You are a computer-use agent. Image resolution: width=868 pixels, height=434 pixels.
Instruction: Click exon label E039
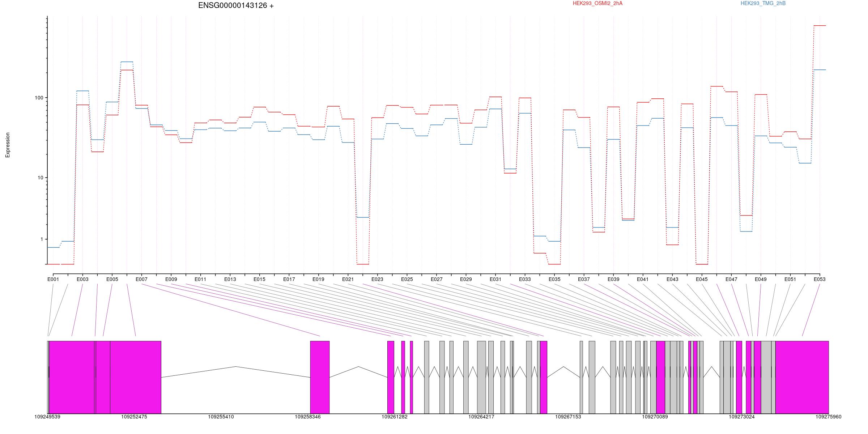pos(613,279)
